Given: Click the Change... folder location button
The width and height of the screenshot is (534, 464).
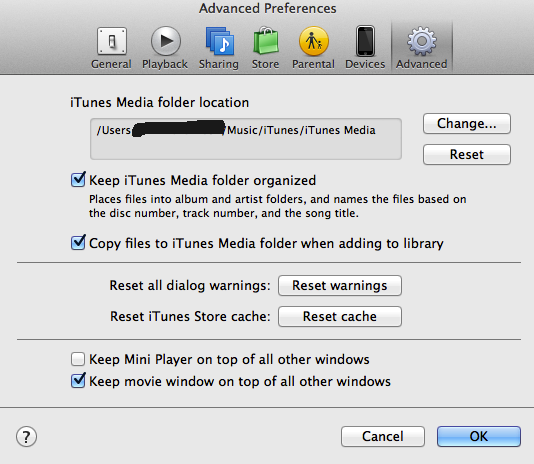Looking at the screenshot, I should tap(467, 123).
